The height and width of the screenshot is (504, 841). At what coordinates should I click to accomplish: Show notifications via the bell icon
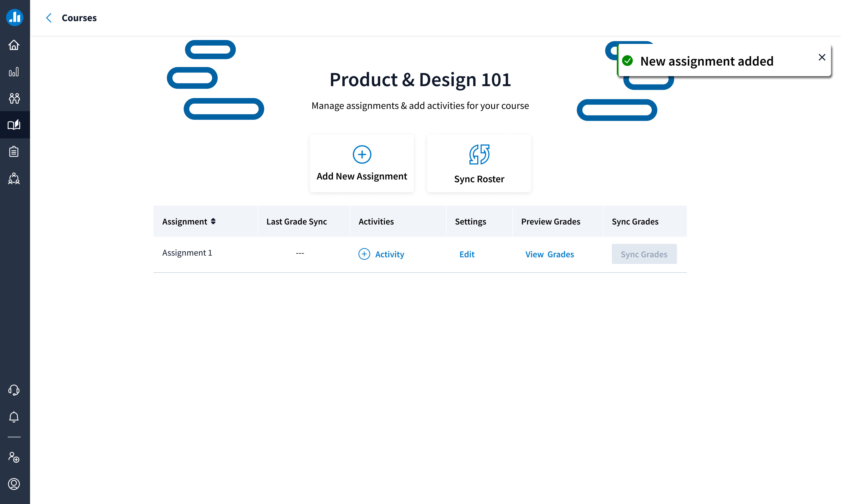(14, 417)
